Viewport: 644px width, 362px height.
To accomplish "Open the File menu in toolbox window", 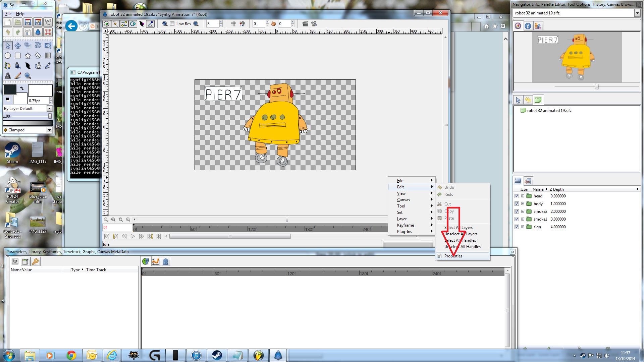I will pos(8,14).
